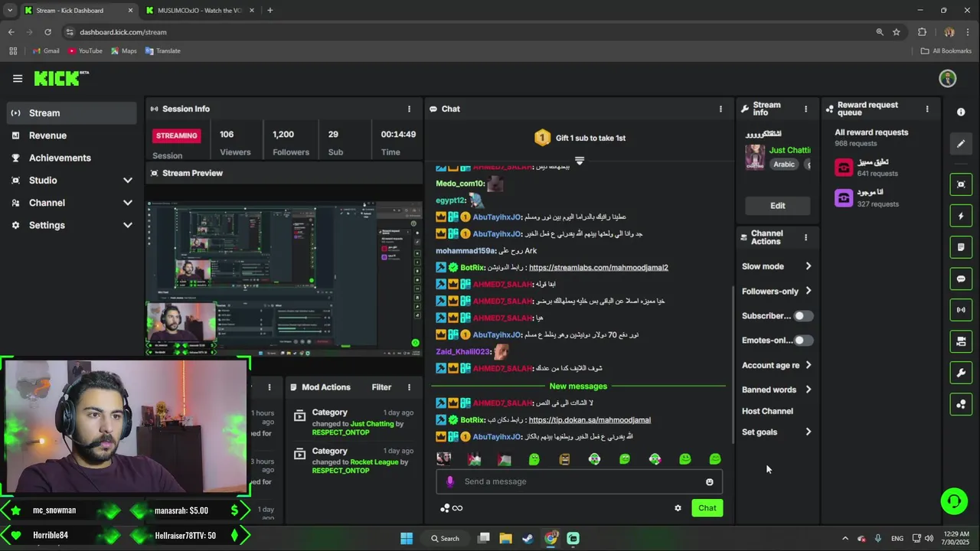Click the chat bubble icon in the right sidebar
The image size is (980, 551).
click(961, 279)
